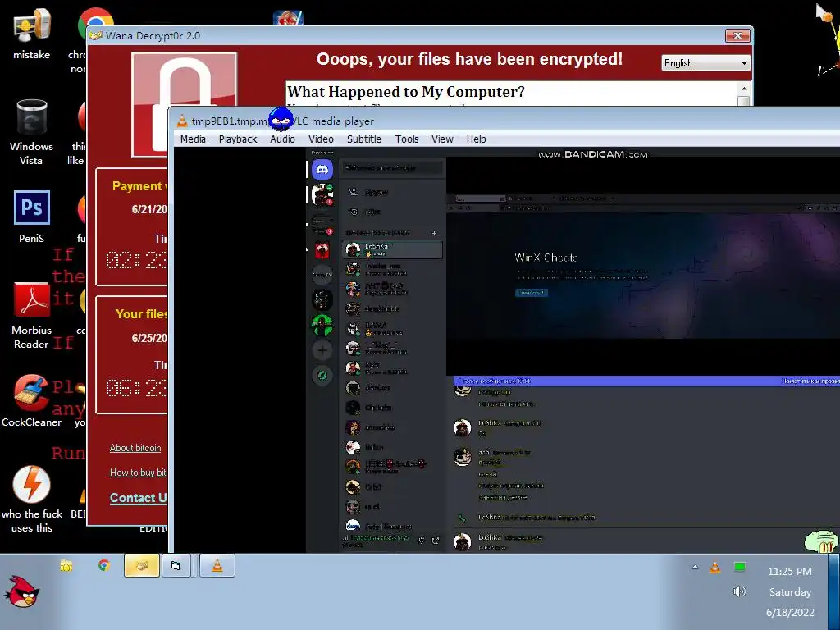Show hidden tray icons arrow
Image resolution: width=840 pixels, height=630 pixels.
[695, 567]
